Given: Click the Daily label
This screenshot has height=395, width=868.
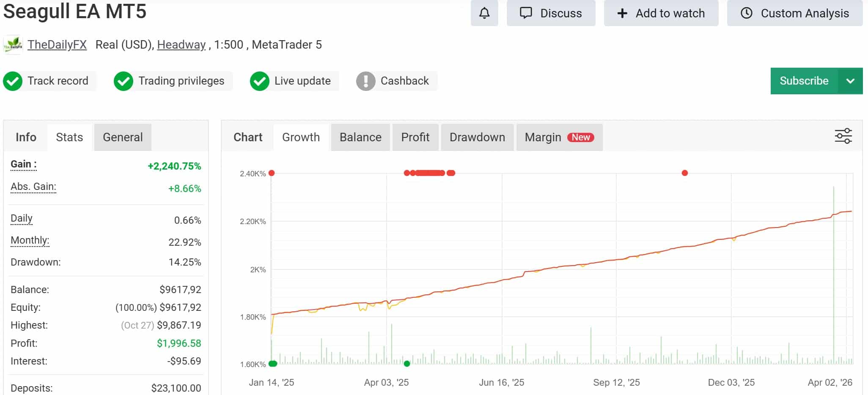Looking at the screenshot, I should 22,218.
